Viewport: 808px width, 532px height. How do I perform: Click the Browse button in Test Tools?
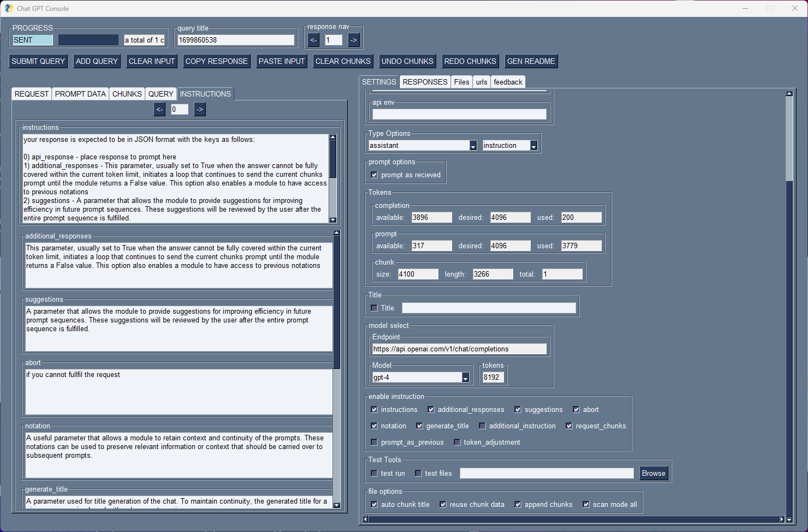tap(653, 473)
